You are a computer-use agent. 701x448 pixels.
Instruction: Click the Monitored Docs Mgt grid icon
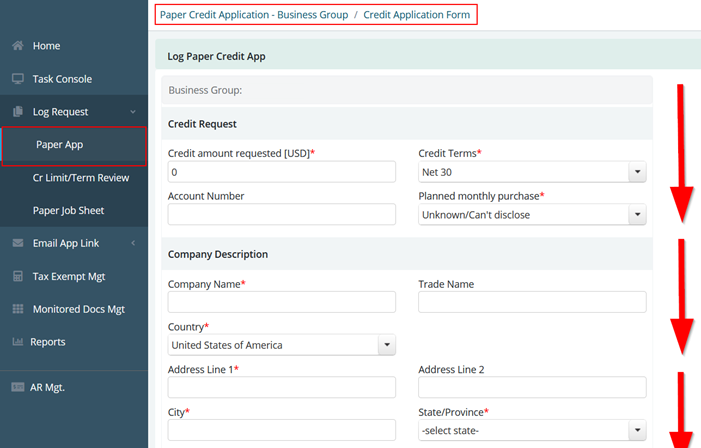(x=18, y=309)
